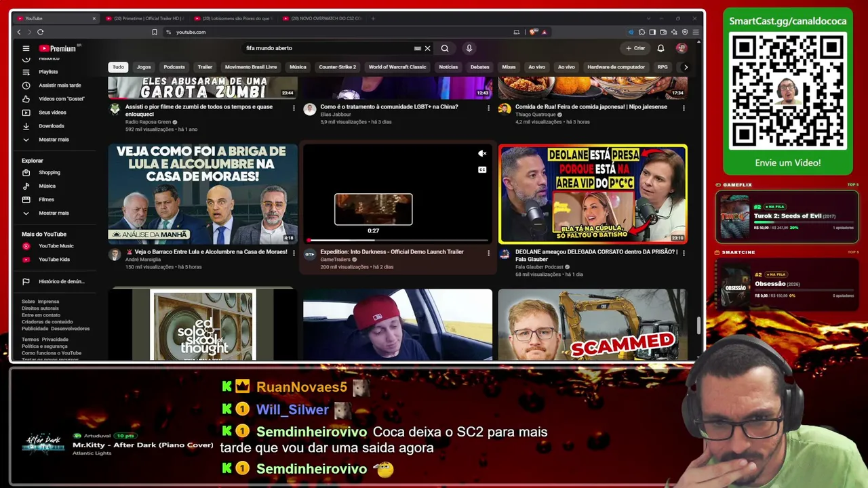Select the Tudo filter chip

point(118,67)
